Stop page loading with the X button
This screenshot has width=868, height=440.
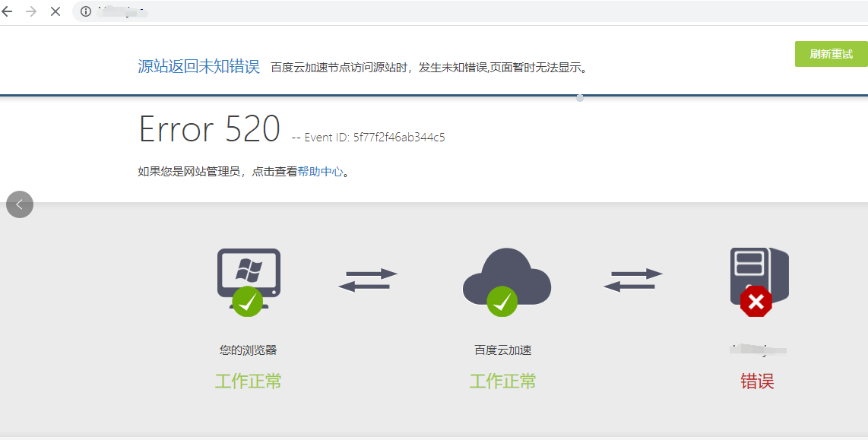click(55, 11)
